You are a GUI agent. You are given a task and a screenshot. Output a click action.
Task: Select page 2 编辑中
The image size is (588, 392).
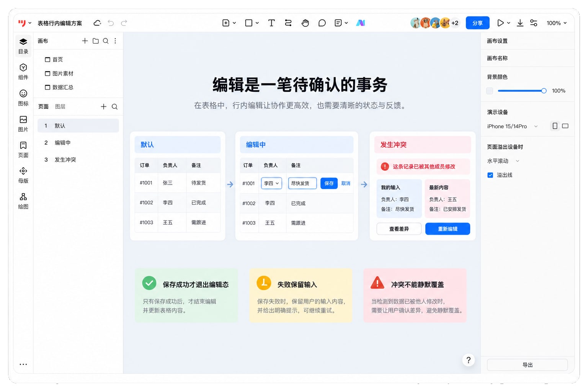click(78, 143)
